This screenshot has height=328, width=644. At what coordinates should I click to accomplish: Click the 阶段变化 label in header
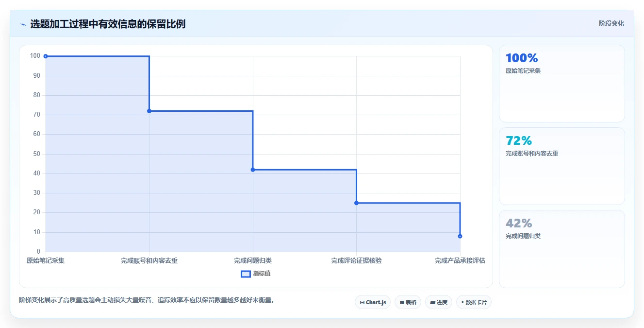pos(611,23)
